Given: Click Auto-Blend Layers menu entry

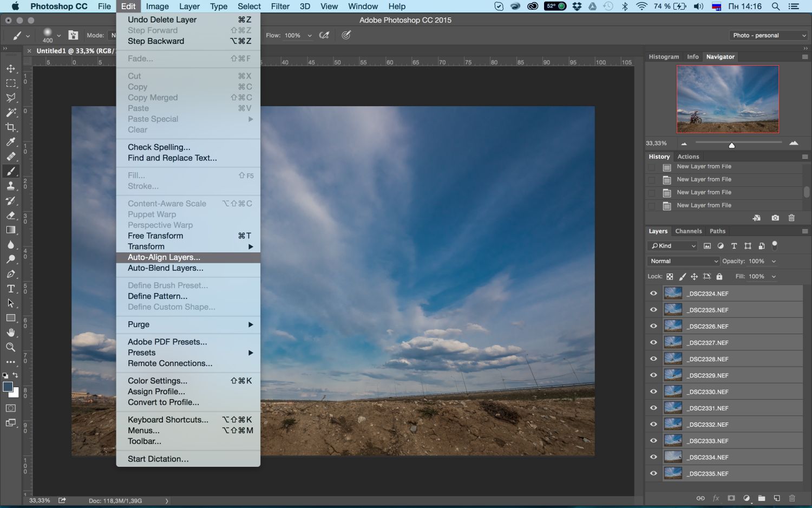Looking at the screenshot, I should point(166,268).
